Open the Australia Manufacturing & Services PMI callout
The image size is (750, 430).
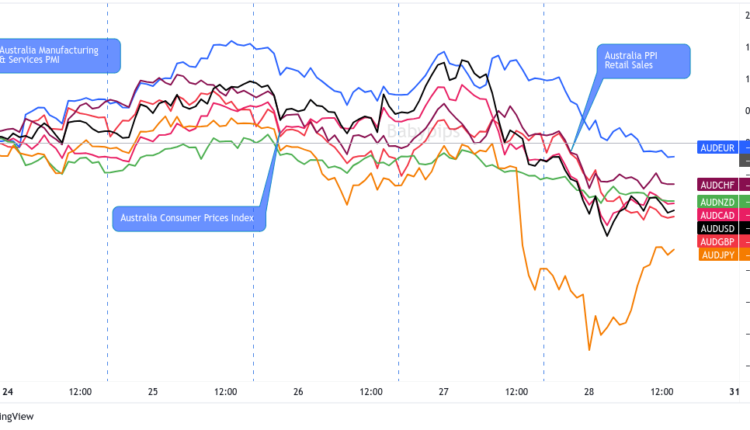(56, 55)
